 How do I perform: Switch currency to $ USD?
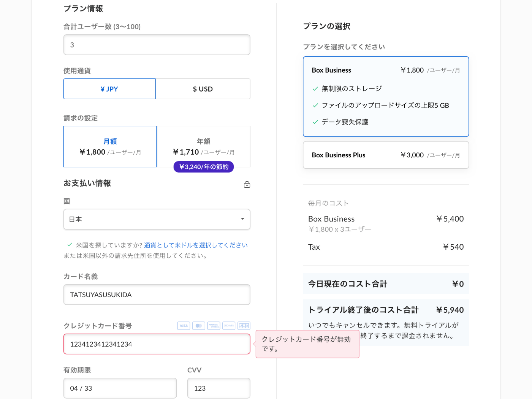pos(203,89)
